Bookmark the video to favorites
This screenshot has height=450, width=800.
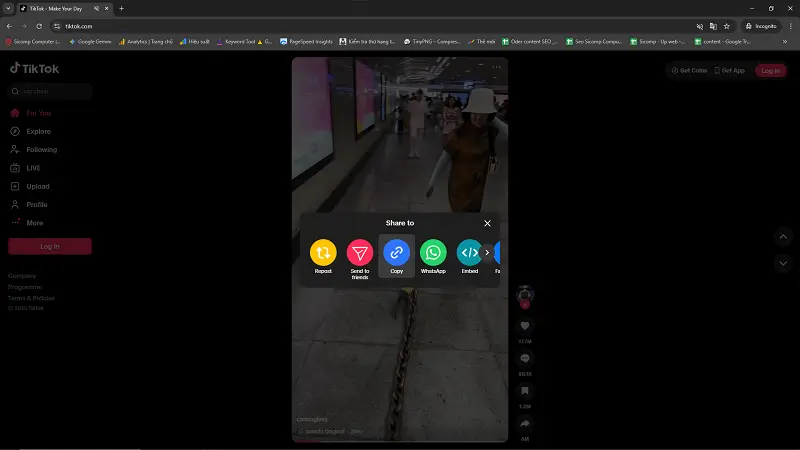(x=524, y=391)
